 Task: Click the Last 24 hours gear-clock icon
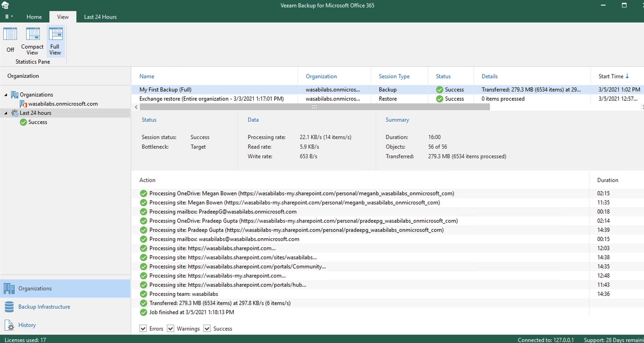coord(14,113)
